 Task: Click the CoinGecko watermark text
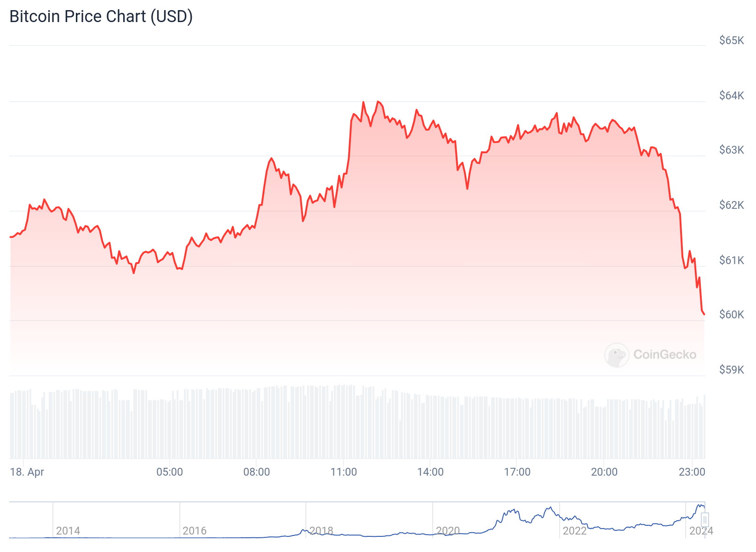tap(665, 355)
